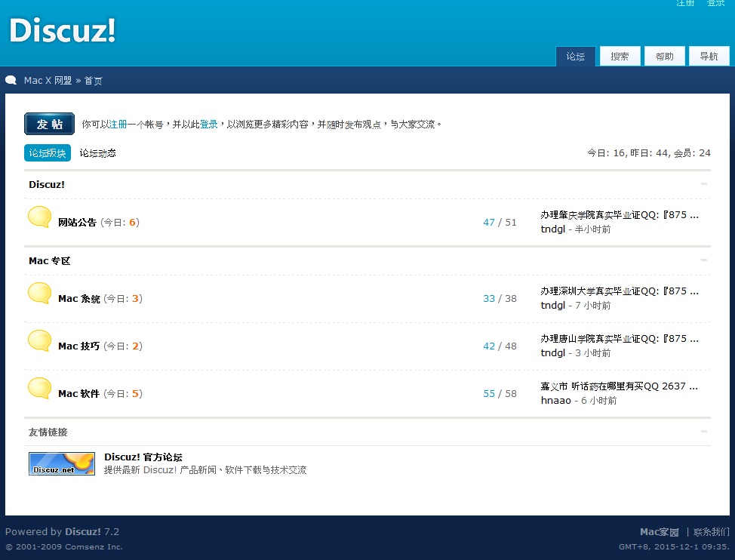Collapse the Discuz! category section

703,183
